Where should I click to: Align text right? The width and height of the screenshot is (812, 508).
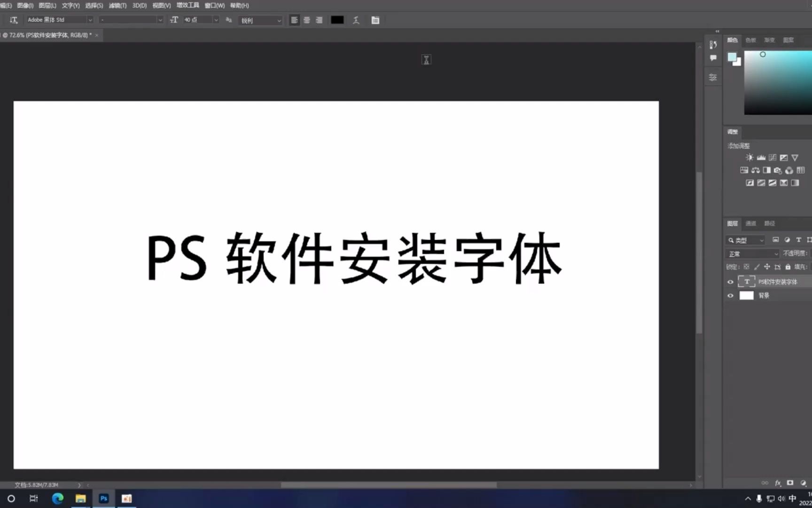click(319, 20)
